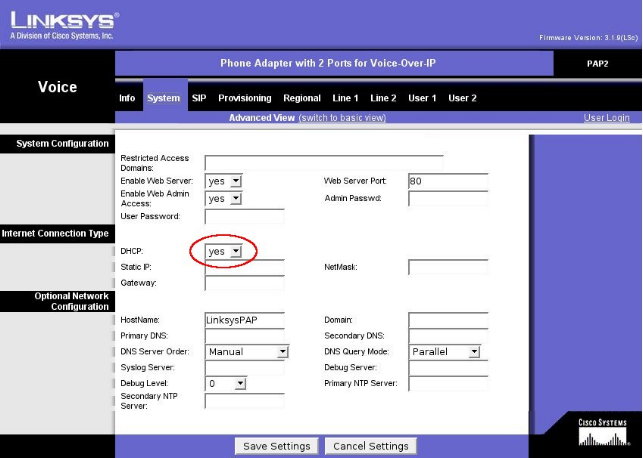The image size is (643, 458).
Task: Open the Regional tab
Action: pos(301,98)
